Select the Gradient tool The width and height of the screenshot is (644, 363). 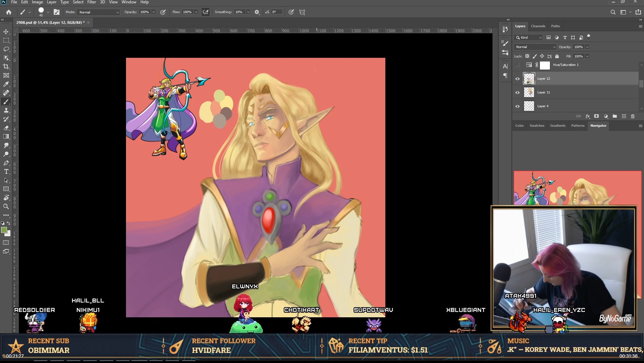click(x=6, y=136)
